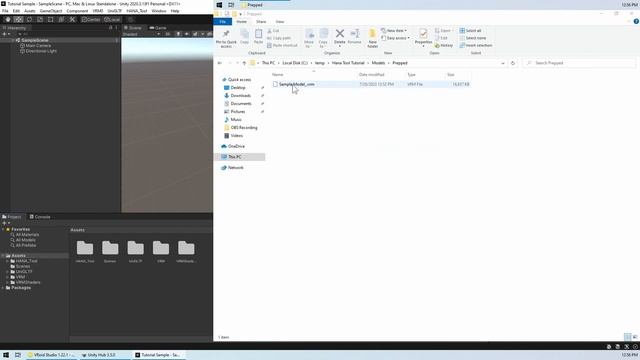Open the File tab in Explorer
Viewport: 640px width, 360px height.
222,22
